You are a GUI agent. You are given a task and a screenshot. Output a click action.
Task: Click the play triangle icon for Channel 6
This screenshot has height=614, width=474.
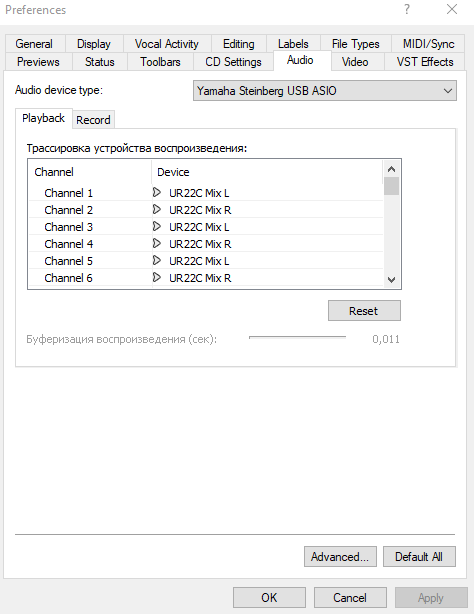coord(157,278)
